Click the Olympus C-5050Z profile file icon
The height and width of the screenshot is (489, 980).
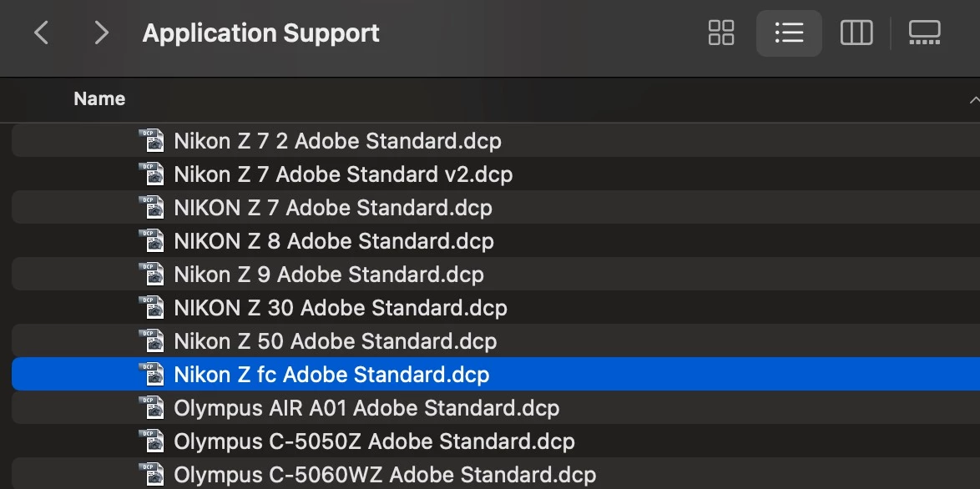pyautogui.click(x=151, y=441)
